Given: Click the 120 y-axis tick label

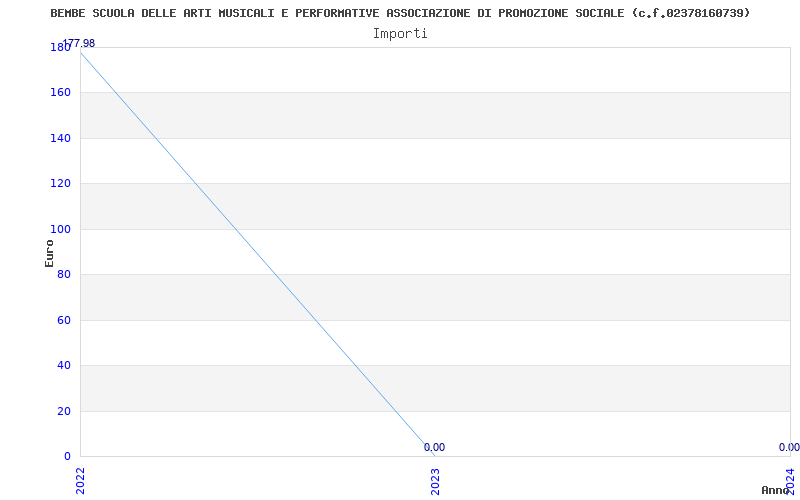Looking at the screenshot, I should (60, 184).
